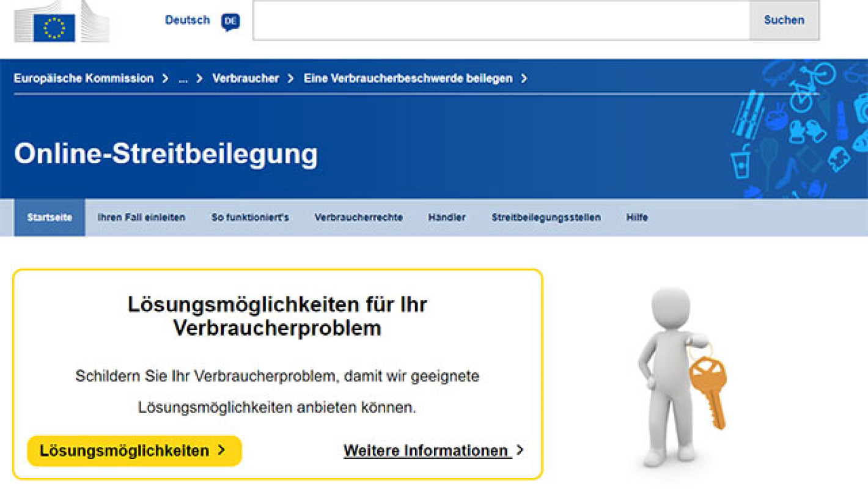
Task: Open the Deutsch language selector
Action: tap(186, 20)
